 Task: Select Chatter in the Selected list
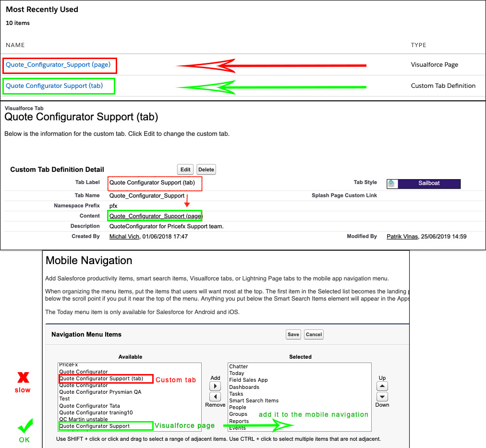click(x=239, y=366)
